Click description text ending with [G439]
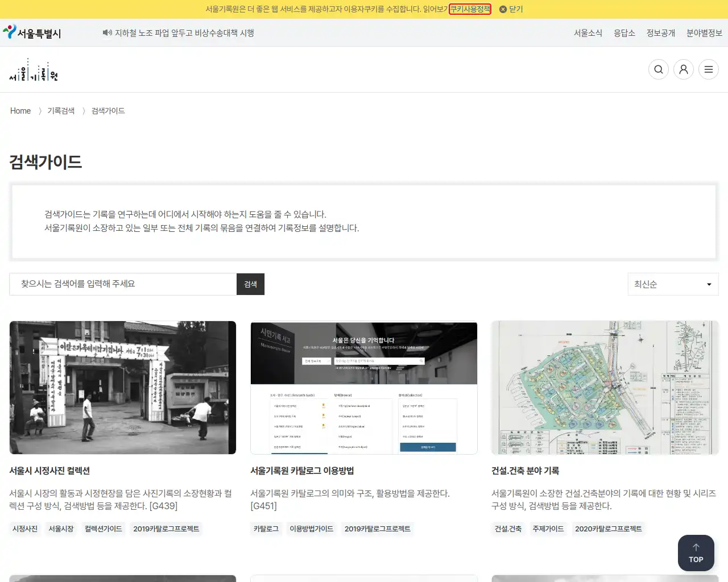728x582 pixels. (121, 500)
